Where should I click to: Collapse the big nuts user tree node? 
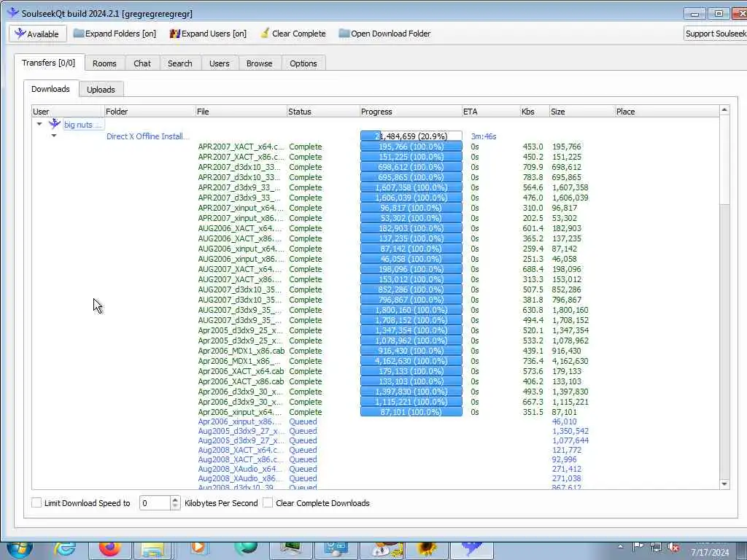[39, 124]
